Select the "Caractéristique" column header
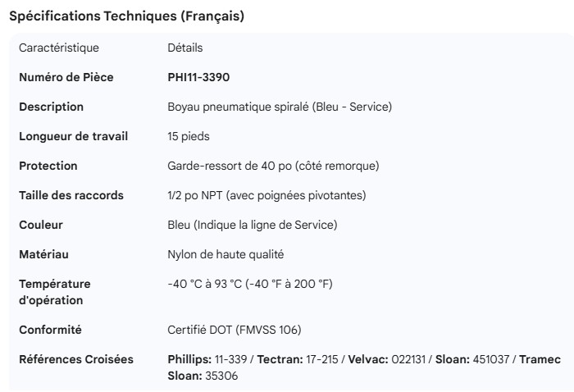The height and width of the screenshot is (392, 574). [59, 48]
